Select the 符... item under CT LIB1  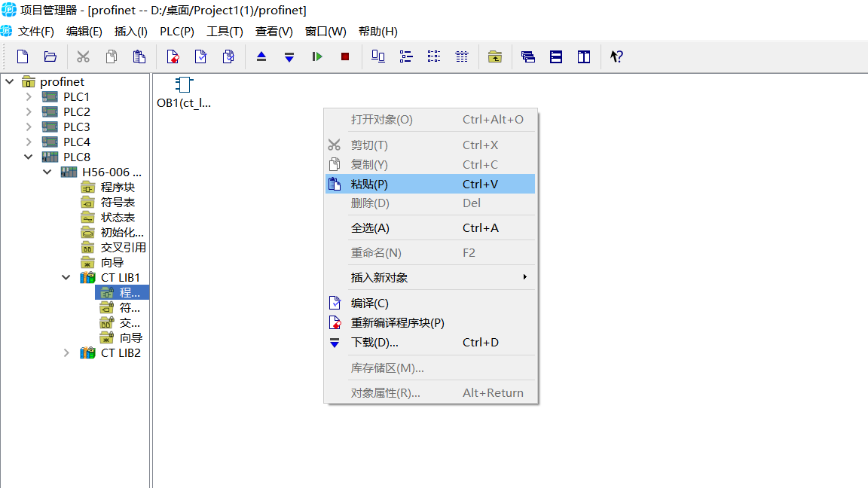coord(130,307)
